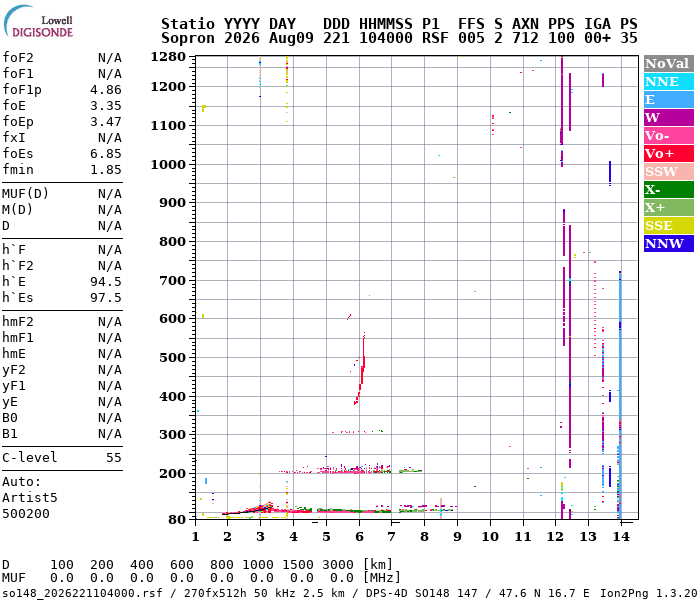Click the 6 MHz frequency axis label
Screen dimensions: 700x600
coord(359,537)
